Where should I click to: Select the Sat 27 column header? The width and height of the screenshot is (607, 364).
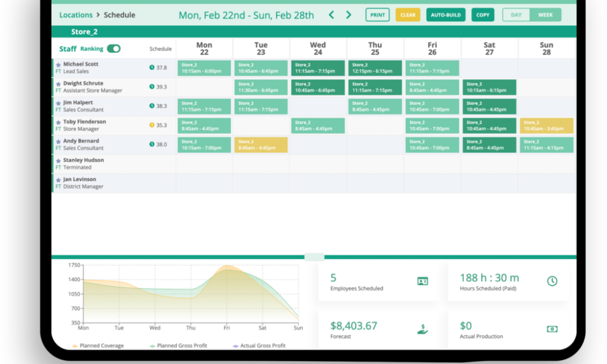489,49
